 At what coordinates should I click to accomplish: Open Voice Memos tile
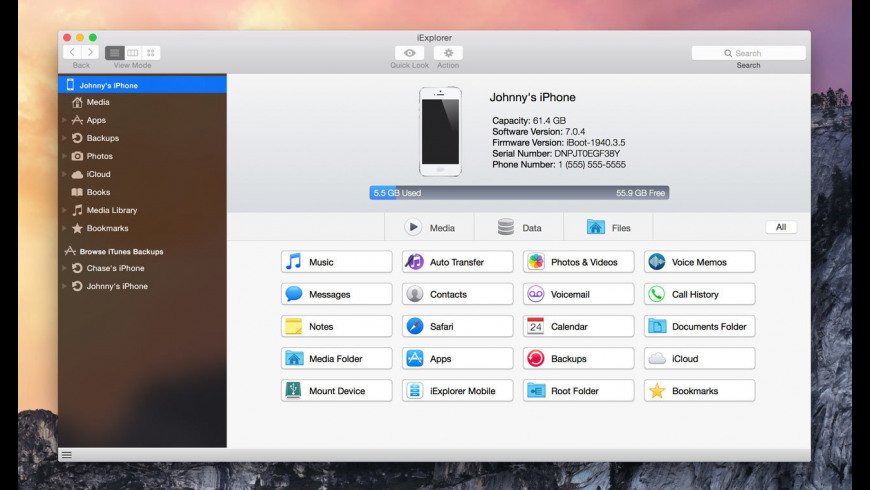coord(699,262)
